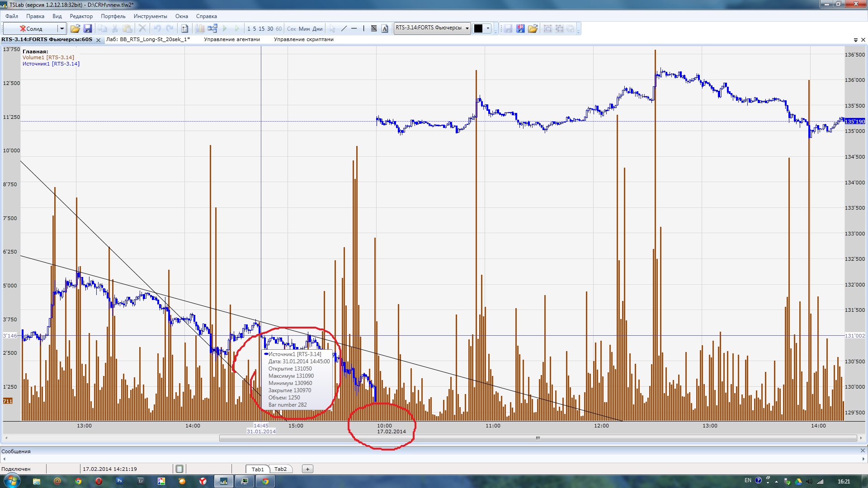The width and height of the screenshot is (868, 488).
Task: Expand the black color picker dropdown arrow
Action: (x=488, y=28)
